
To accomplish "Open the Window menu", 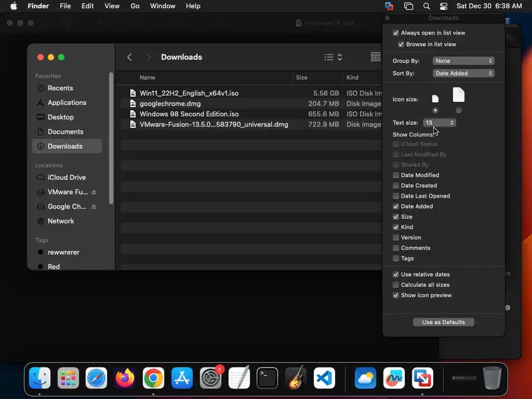I will pos(163,6).
